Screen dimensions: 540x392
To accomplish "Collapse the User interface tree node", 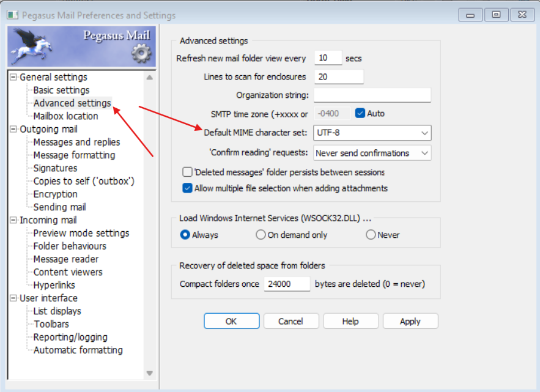I will point(13,298).
